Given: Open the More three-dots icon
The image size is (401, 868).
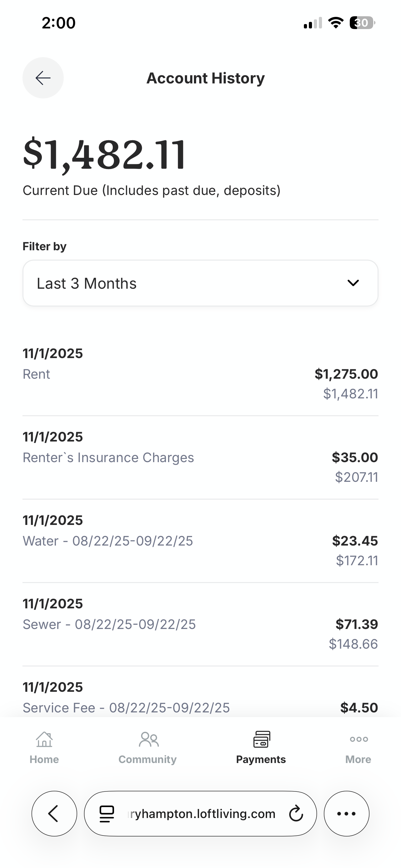Looking at the screenshot, I should tap(359, 739).
